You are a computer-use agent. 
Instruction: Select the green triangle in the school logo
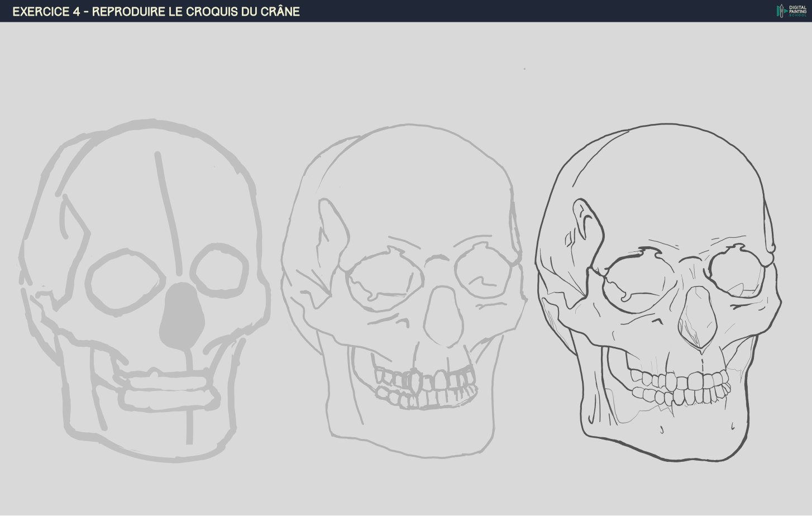click(785, 11)
